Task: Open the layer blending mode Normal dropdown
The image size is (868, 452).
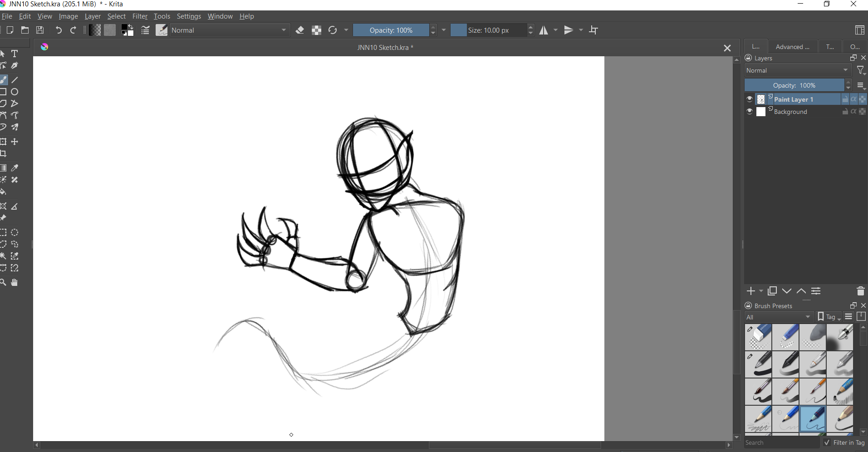Action: coord(798,70)
